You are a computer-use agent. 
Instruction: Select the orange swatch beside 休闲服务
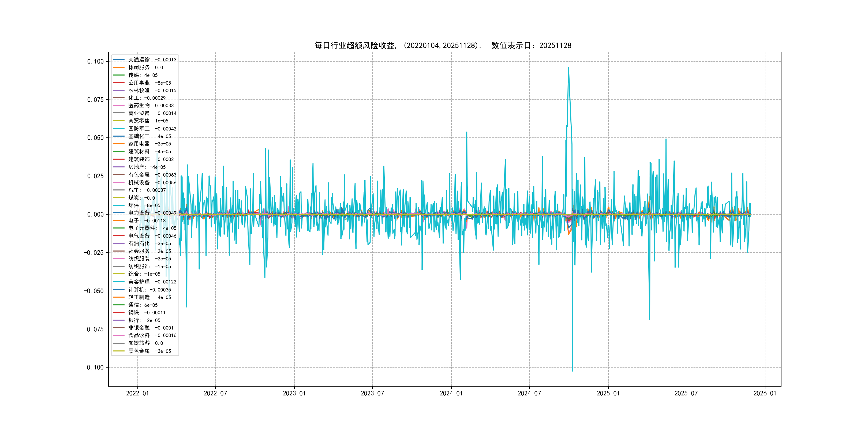click(x=119, y=68)
